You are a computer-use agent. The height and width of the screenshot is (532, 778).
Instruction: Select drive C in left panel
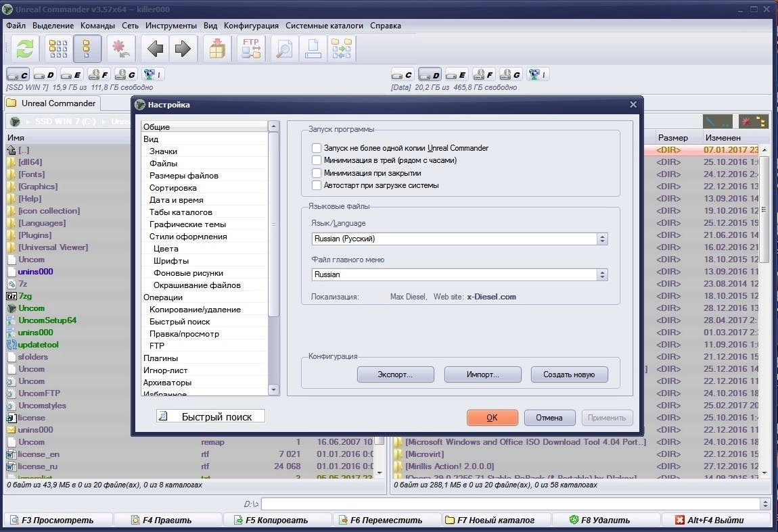18,75
